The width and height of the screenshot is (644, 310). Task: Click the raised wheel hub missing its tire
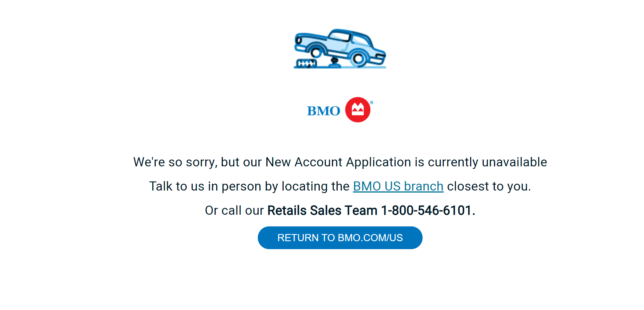315,53
